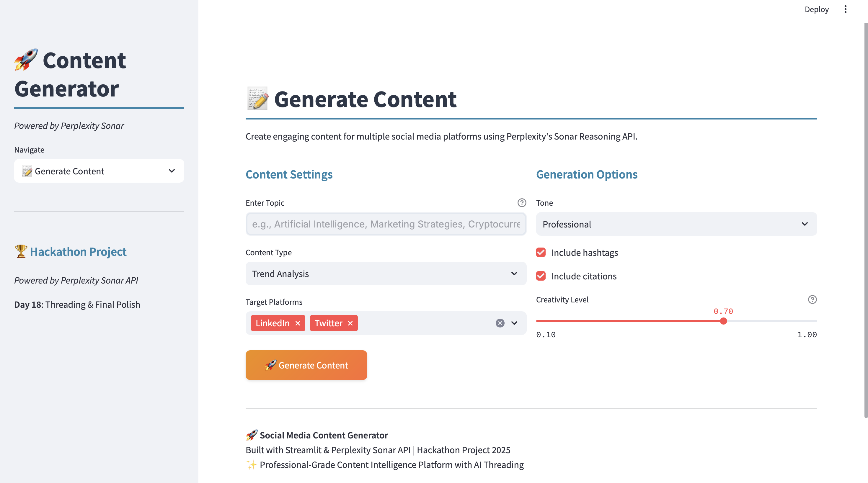Uncheck Include hashtags
The image size is (868, 483).
click(x=541, y=253)
